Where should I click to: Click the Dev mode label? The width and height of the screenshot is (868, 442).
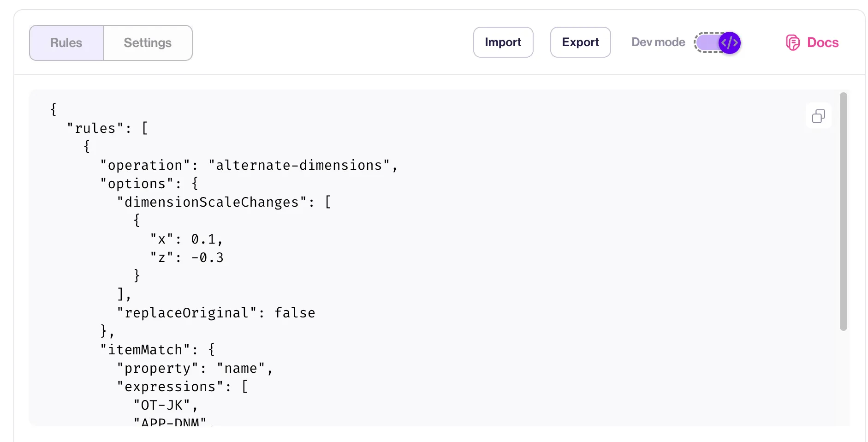tap(658, 42)
